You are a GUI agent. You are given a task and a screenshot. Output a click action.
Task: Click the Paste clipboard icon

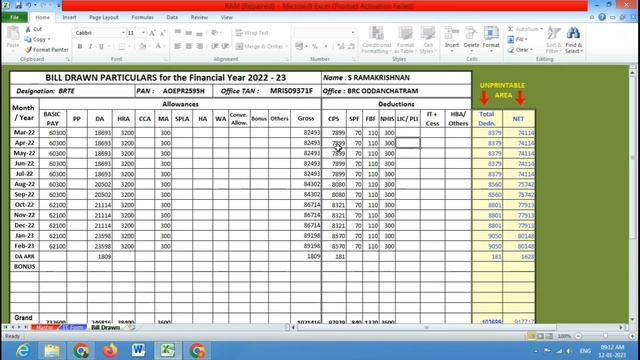(x=13, y=34)
